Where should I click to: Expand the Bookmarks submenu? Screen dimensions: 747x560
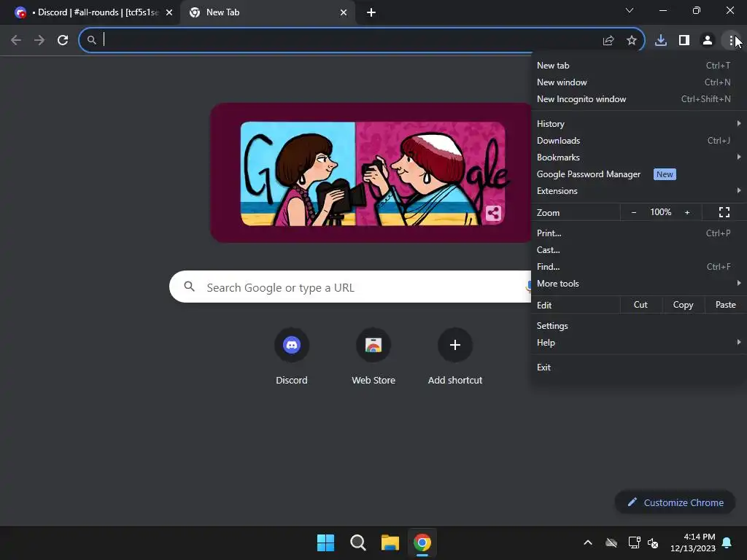coord(638,157)
